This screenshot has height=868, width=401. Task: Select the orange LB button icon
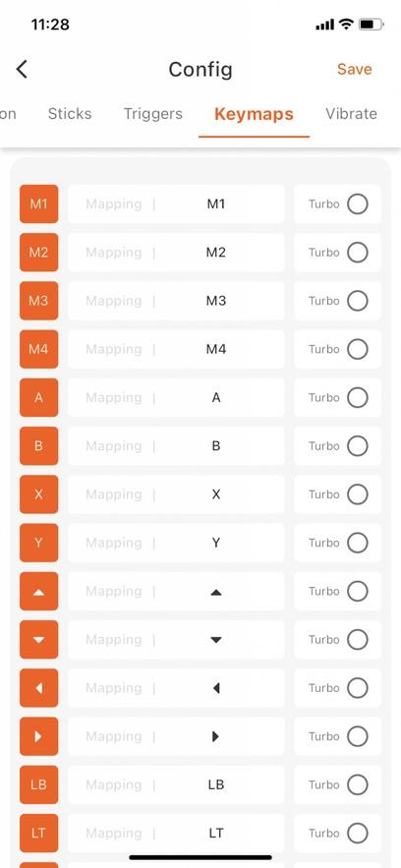38,785
